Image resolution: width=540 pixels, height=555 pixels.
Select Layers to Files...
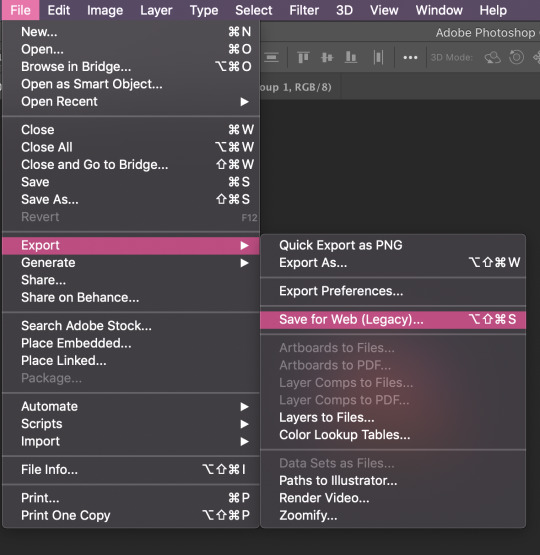point(393,417)
